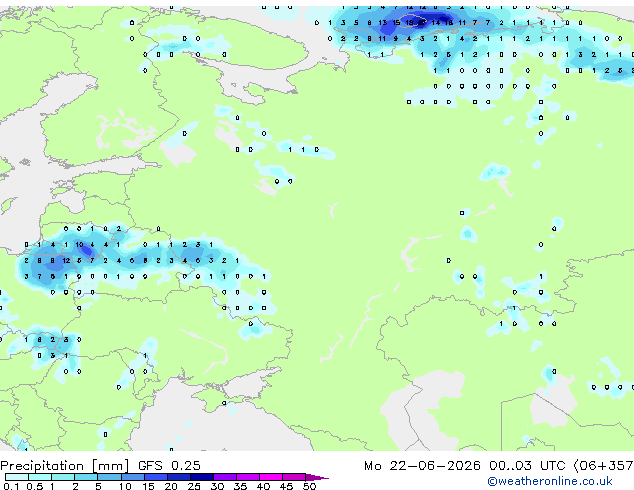Click the '0.1' legend scale label
Screen dimensions: 634x490
(11, 486)
